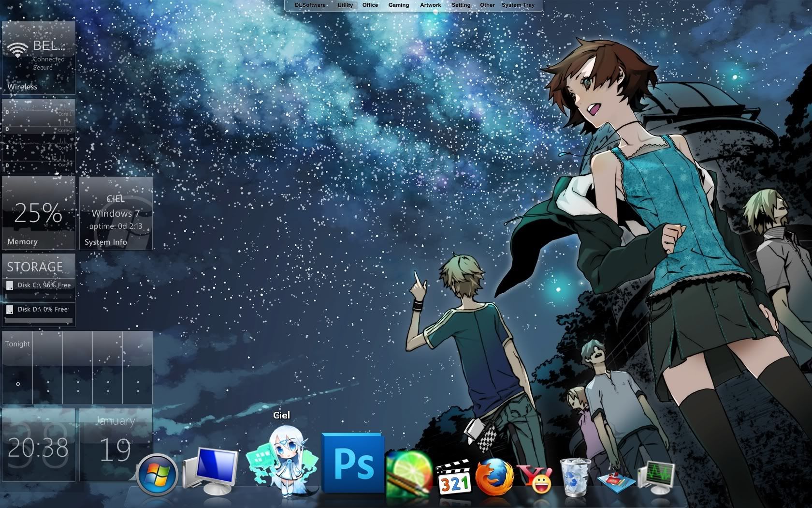Click the date number 19

pyautogui.click(x=115, y=450)
